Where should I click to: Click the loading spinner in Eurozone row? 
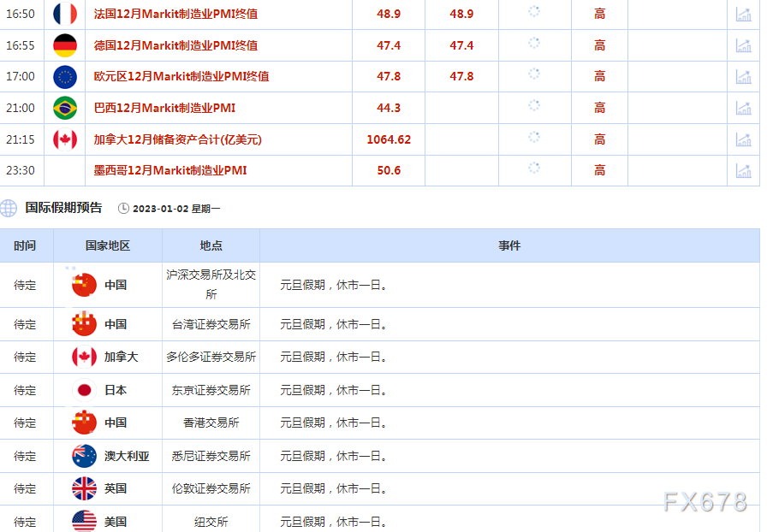click(x=534, y=74)
